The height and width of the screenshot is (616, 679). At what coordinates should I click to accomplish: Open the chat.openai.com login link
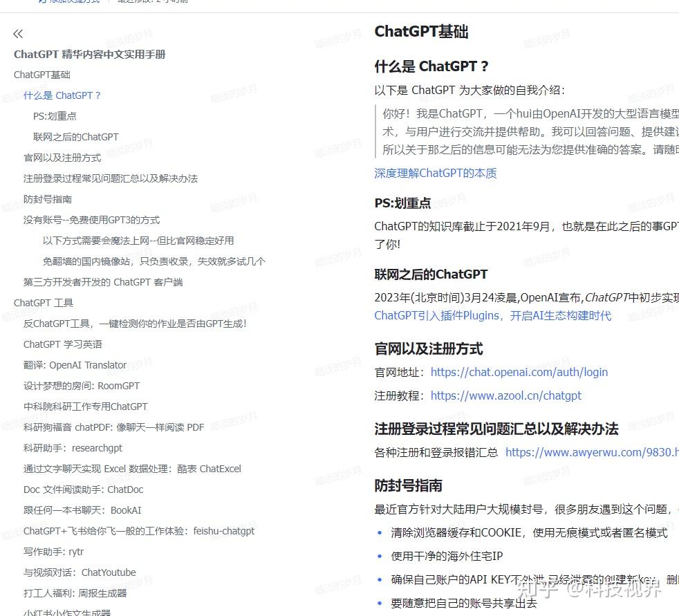coord(519,372)
